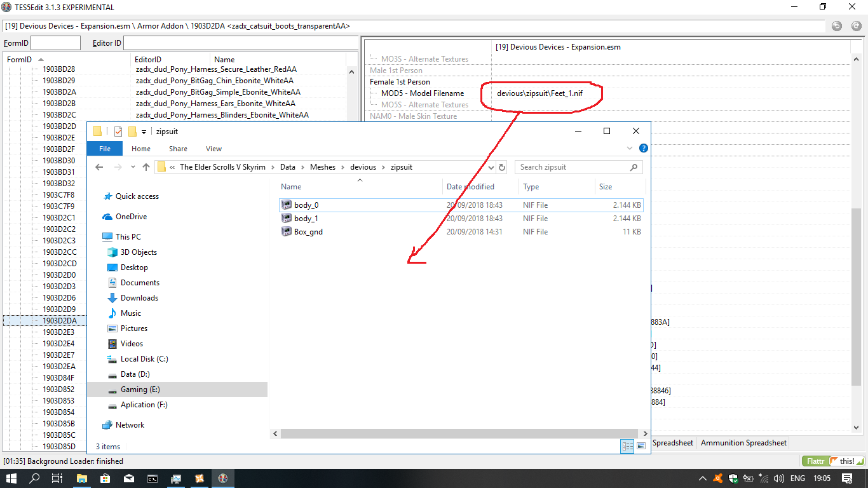Open Local Disk (C:) drive

click(144, 359)
